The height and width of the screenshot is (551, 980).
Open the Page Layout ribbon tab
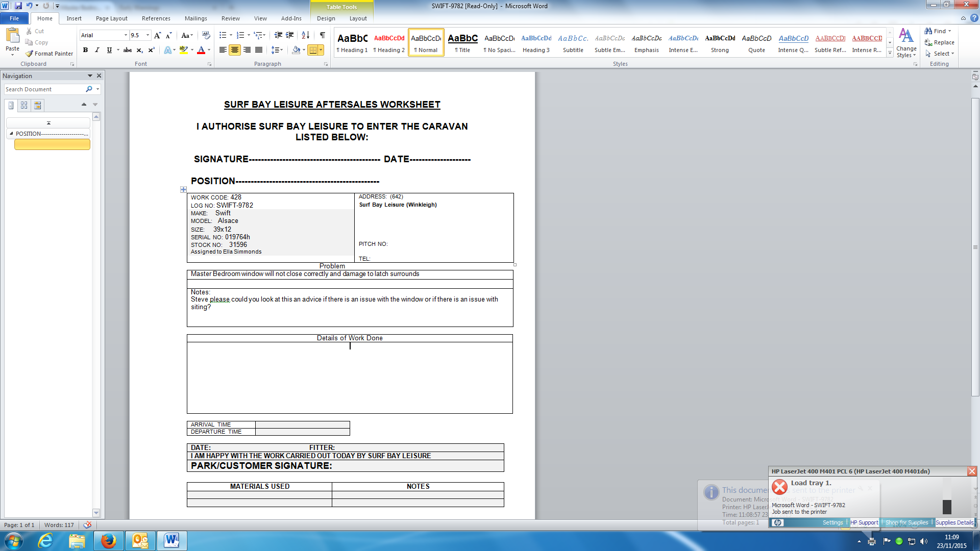[x=111, y=18]
